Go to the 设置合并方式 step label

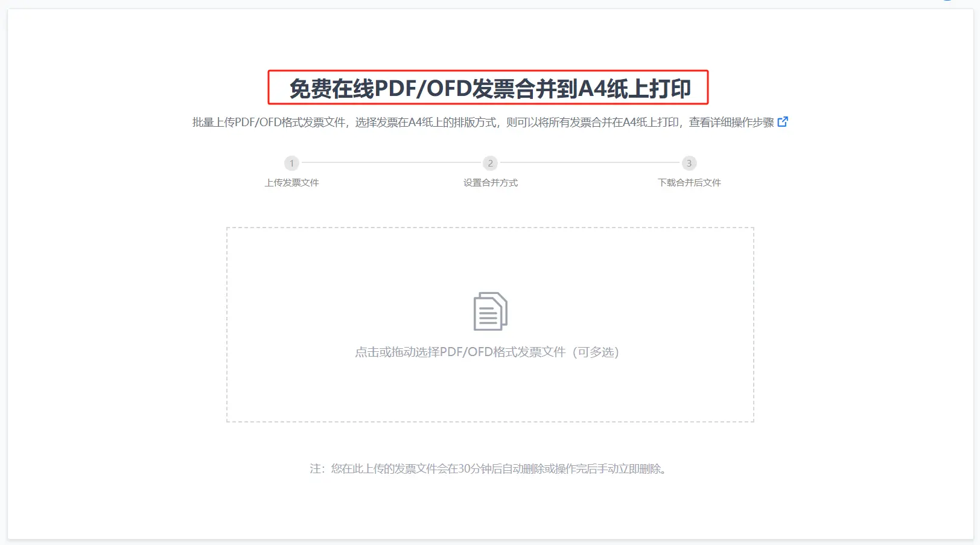(490, 183)
